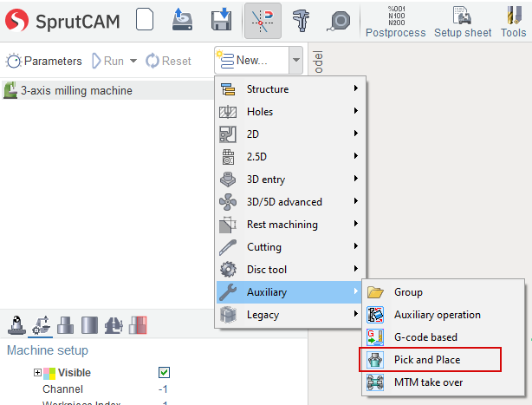The height and width of the screenshot is (405, 532).
Task: Open the 3D/5D advanced submenu
Action: click(290, 202)
